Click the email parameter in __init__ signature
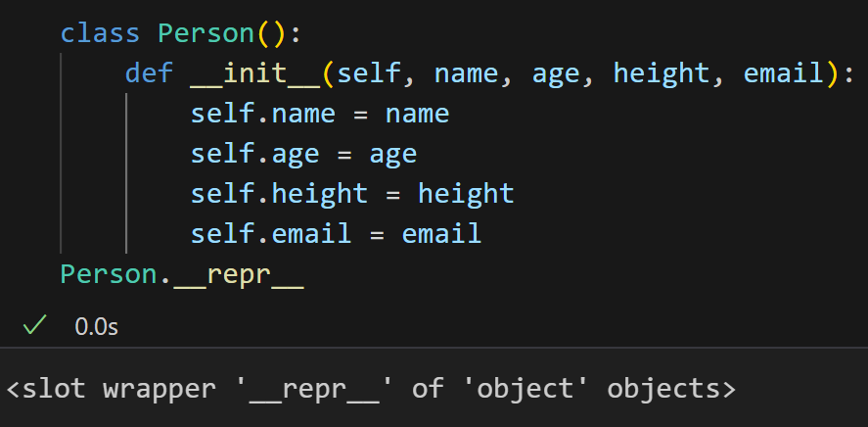Viewport: 868px width, 427px height. [784, 72]
